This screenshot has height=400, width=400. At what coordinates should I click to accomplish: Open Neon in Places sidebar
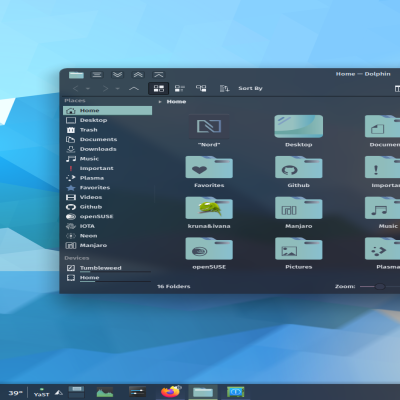107,236
